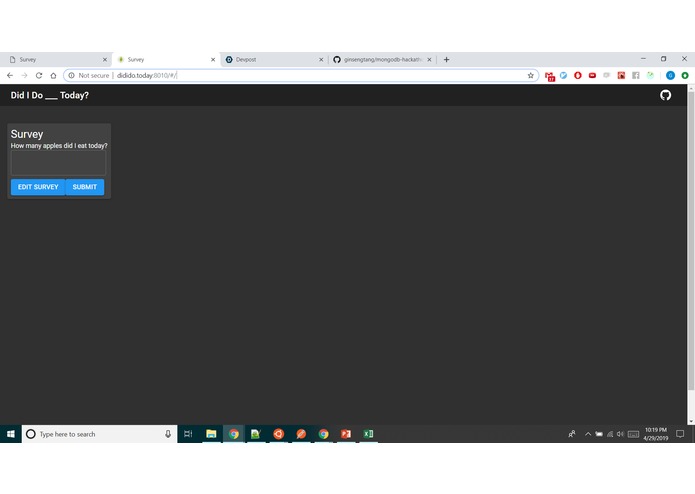
Task: Click the taskbar search box
Action: click(x=99, y=434)
